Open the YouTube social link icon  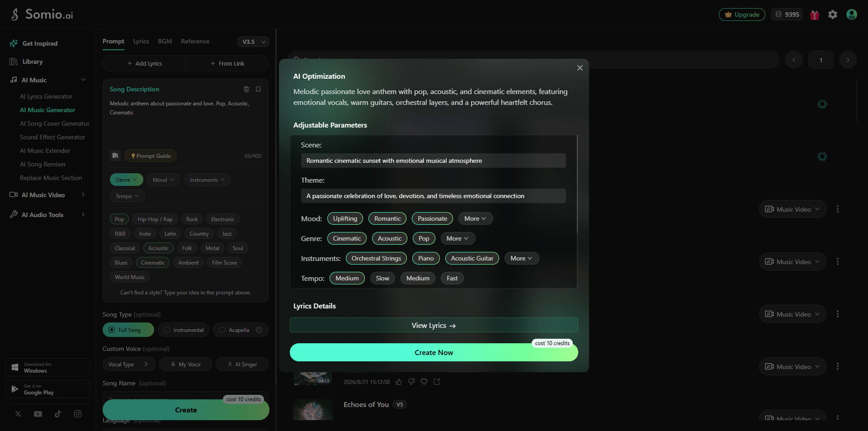coord(38,414)
